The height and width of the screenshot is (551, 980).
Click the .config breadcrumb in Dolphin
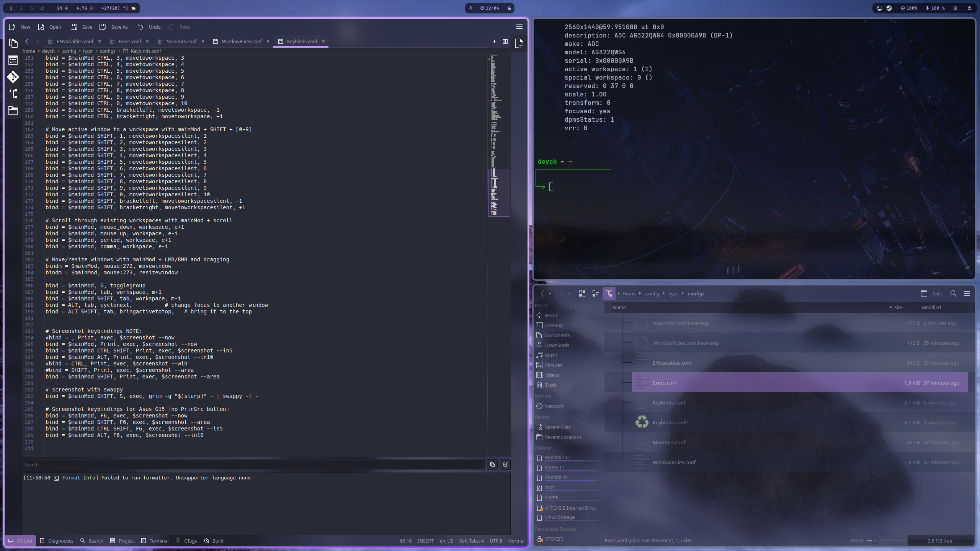tap(652, 293)
